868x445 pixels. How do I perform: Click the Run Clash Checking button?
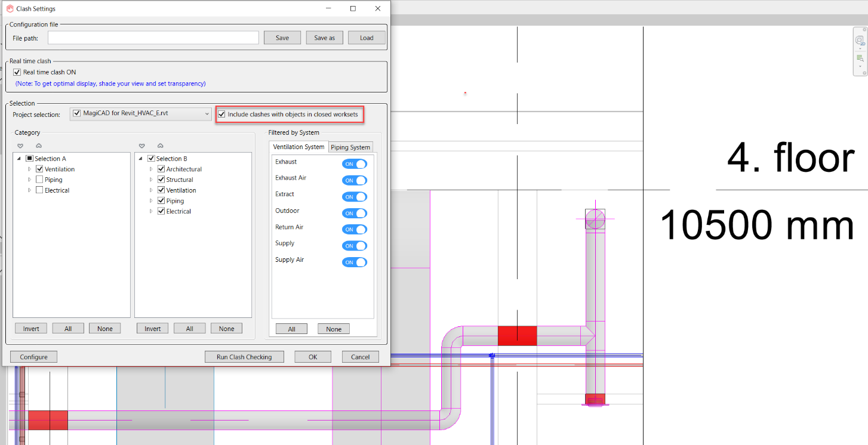244,357
